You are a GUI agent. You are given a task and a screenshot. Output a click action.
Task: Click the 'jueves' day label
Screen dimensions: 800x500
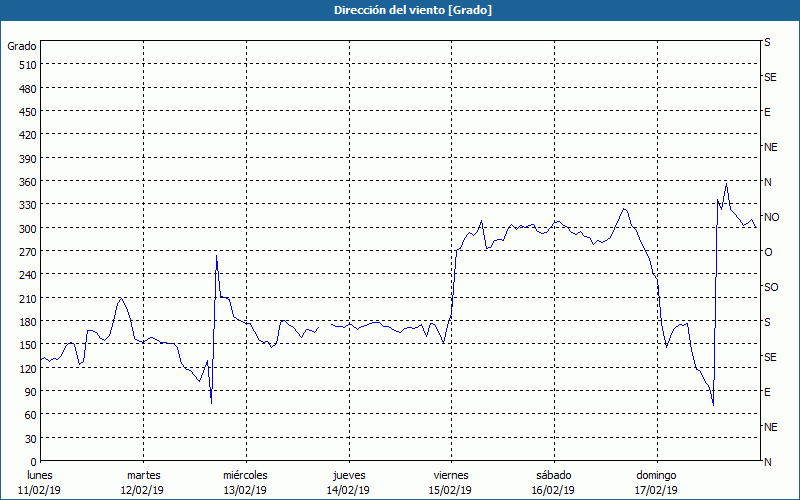(348, 475)
